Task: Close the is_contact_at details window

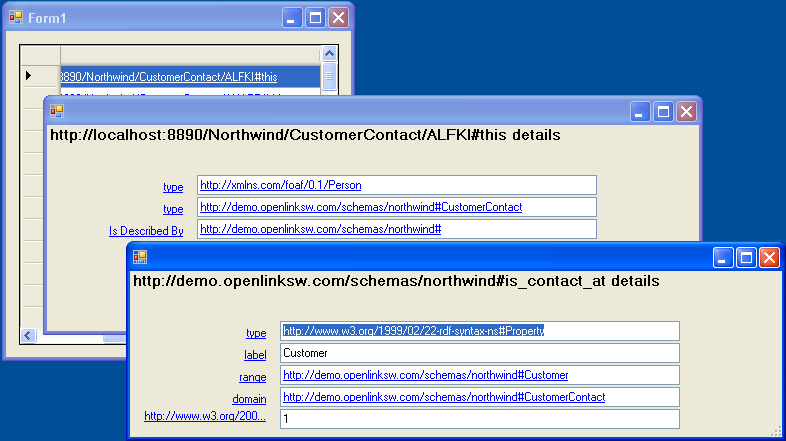Action: [769, 258]
